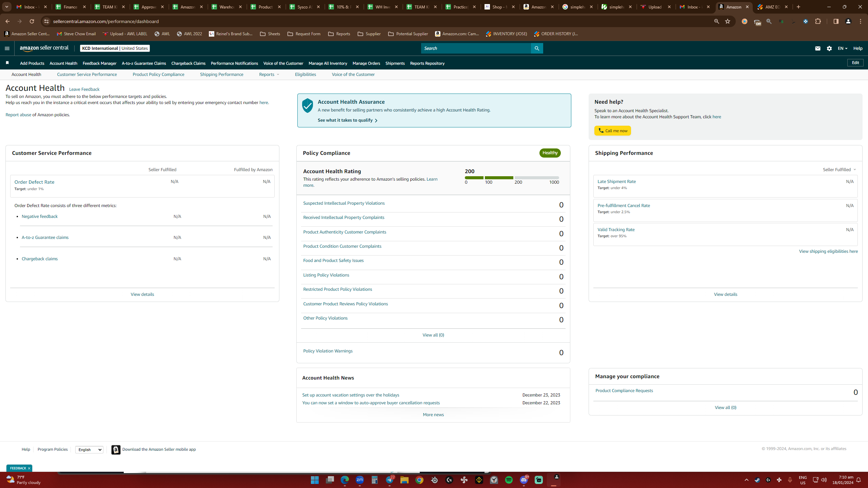The image size is (868, 488).
Task: Open Product Compliance Requests link
Action: point(624,391)
